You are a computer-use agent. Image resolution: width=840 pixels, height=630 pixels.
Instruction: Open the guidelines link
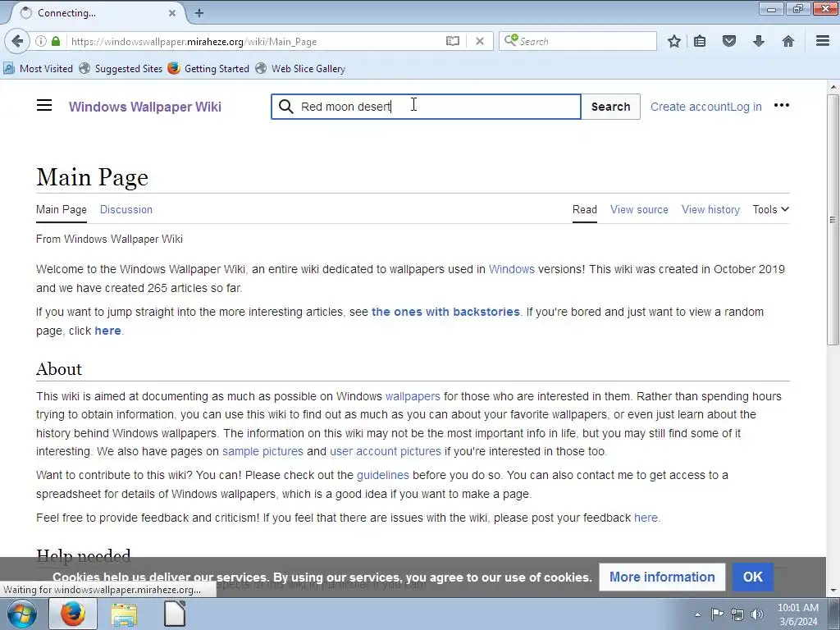coord(382,475)
